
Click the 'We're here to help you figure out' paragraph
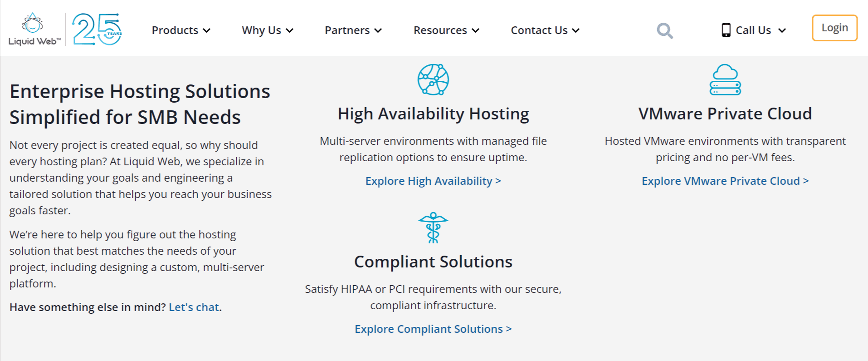[137, 259]
